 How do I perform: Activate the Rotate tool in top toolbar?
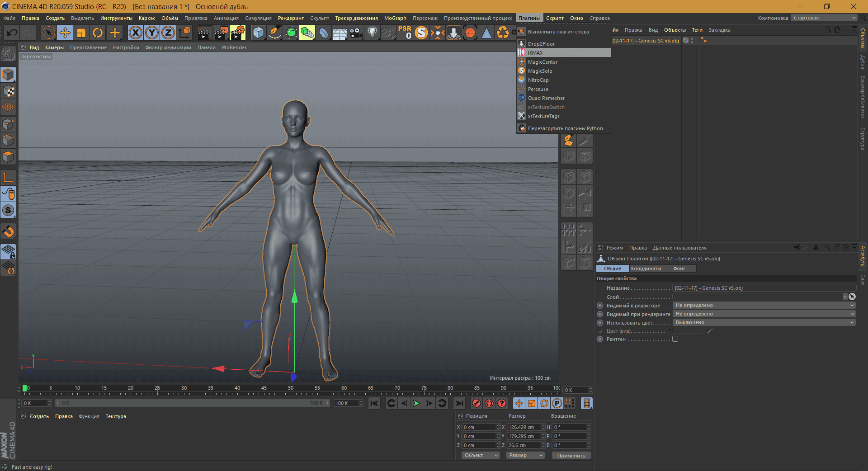click(98, 33)
